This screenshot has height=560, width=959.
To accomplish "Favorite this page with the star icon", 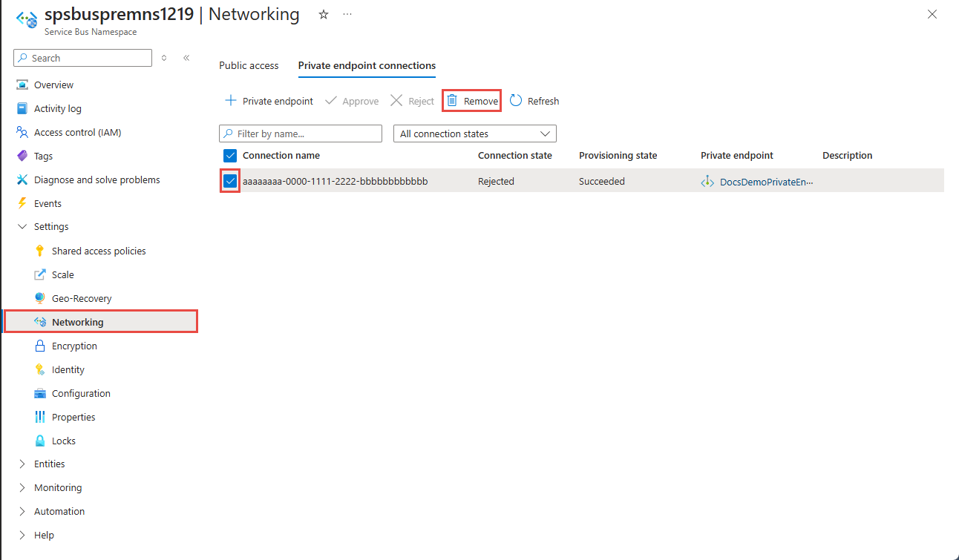I will (324, 14).
